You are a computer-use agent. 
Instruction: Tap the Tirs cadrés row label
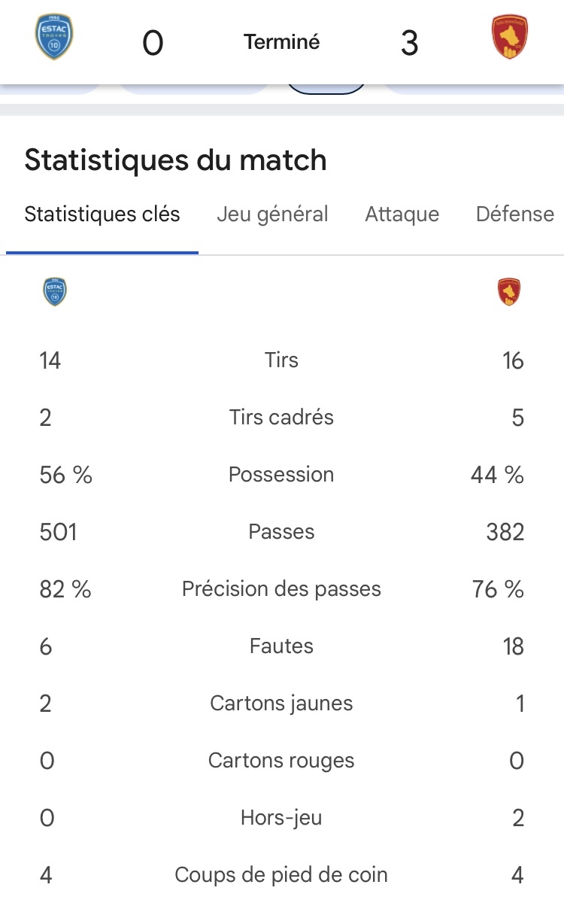282,418
